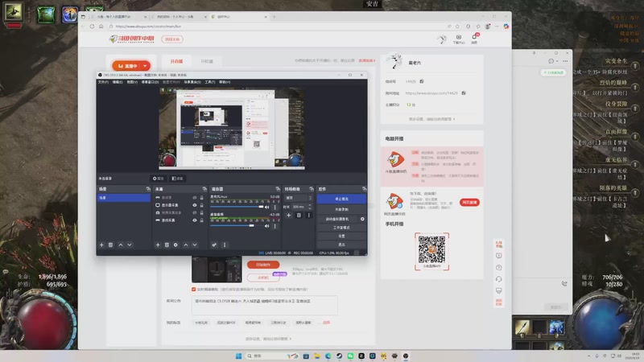Expand more settings link at page bottom
This screenshot has width=644, height=362.
point(268,339)
